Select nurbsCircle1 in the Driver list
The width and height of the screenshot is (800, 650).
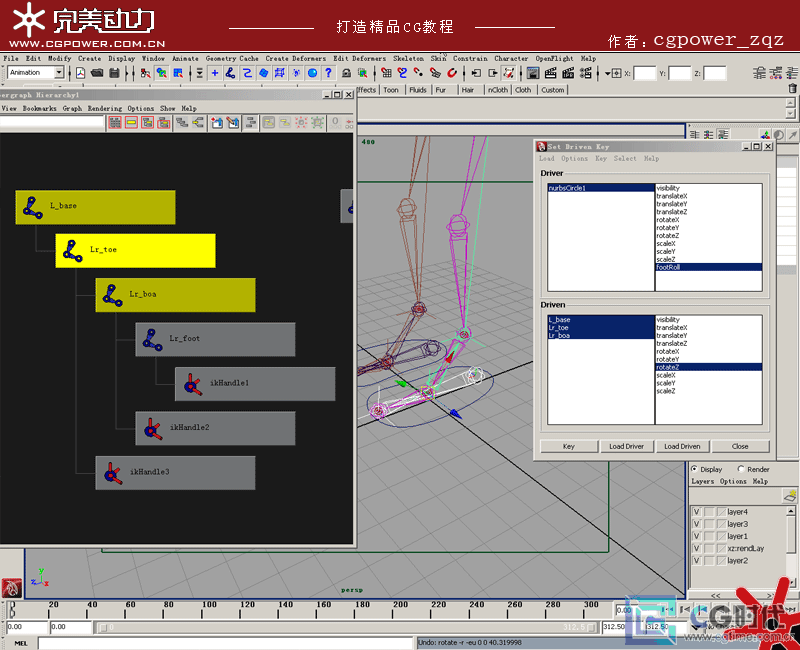[601, 188]
